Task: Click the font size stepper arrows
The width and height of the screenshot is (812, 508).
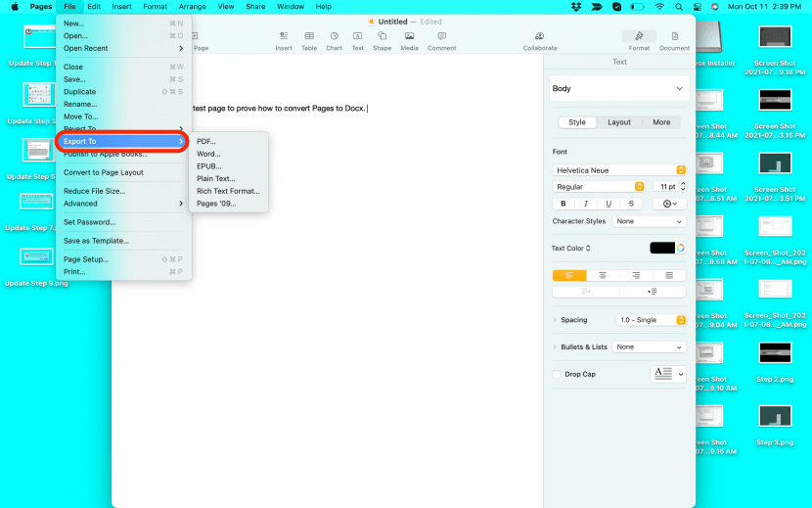Action: pyautogui.click(x=683, y=187)
